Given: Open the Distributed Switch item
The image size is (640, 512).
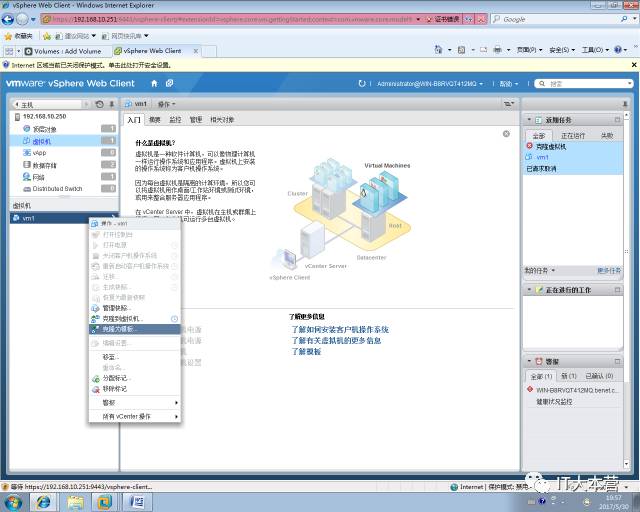Looking at the screenshot, I should [x=57, y=189].
